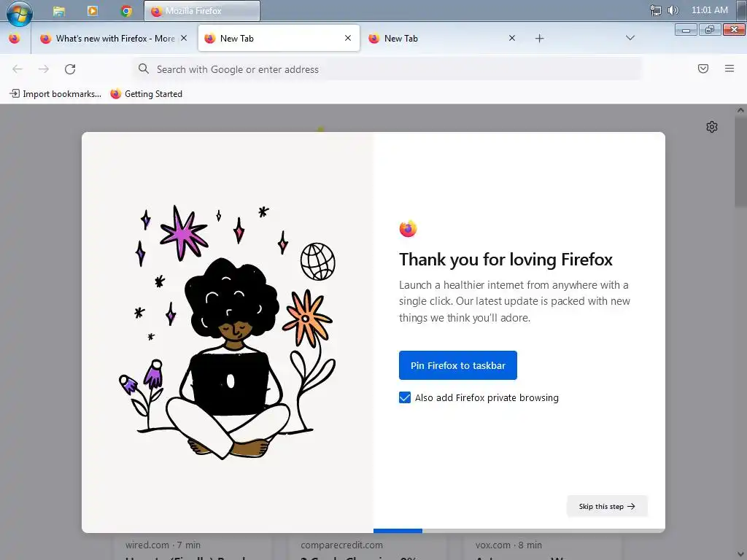
Task: Go back one page
Action: (x=18, y=69)
